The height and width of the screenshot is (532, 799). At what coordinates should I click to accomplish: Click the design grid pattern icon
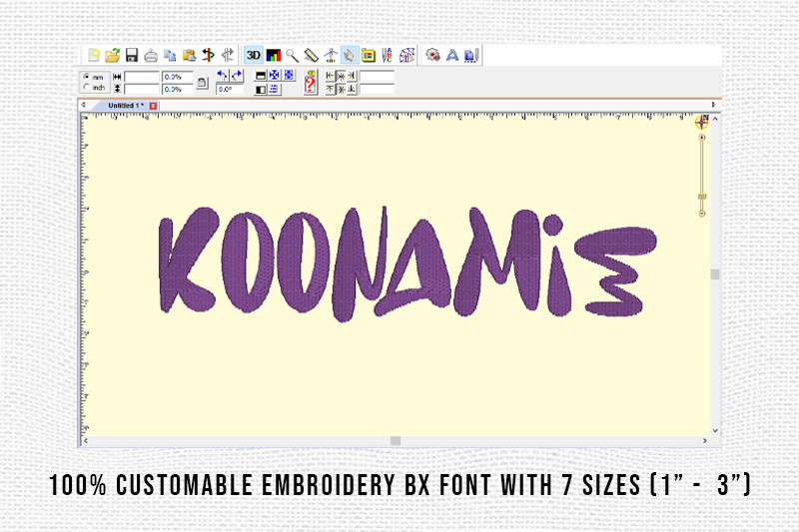coord(407,55)
